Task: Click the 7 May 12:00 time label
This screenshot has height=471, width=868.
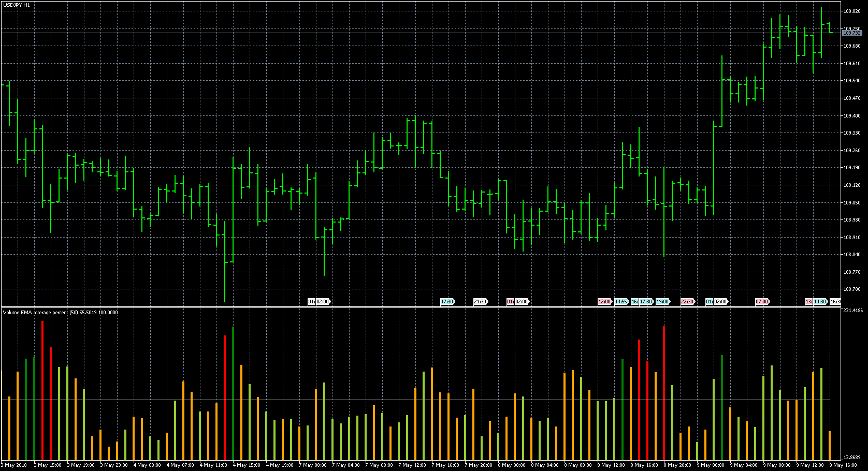Action: pos(412,465)
